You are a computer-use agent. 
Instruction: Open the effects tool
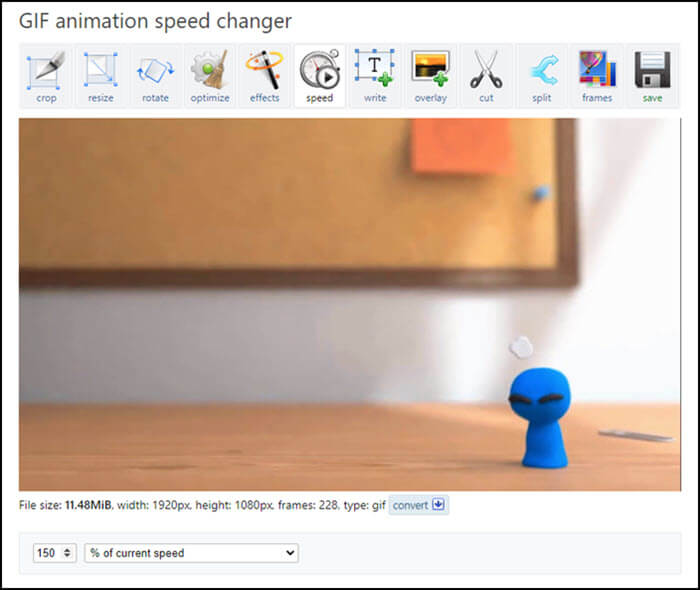[265, 76]
